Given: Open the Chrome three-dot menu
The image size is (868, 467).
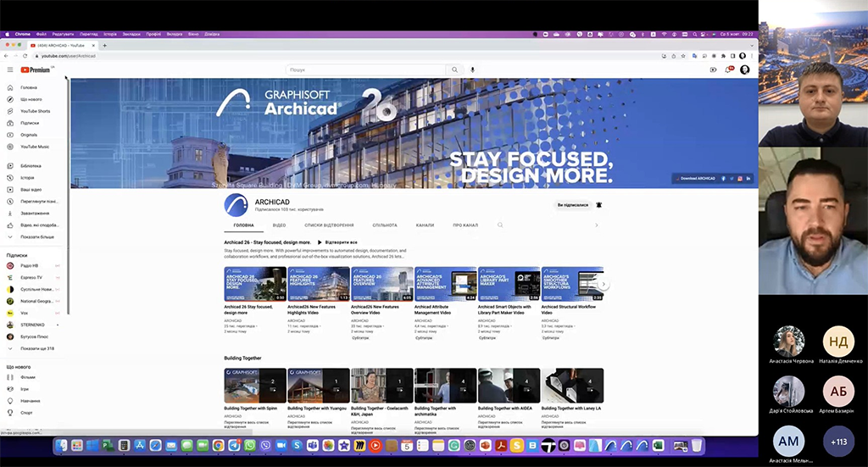Looking at the screenshot, I should pyautogui.click(x=752, y=56).
